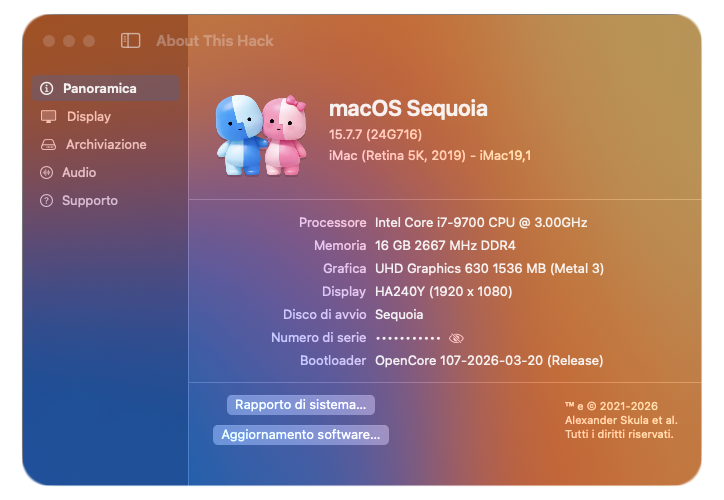
Task: Open the Panoramica tab
Action: point(100,89)
